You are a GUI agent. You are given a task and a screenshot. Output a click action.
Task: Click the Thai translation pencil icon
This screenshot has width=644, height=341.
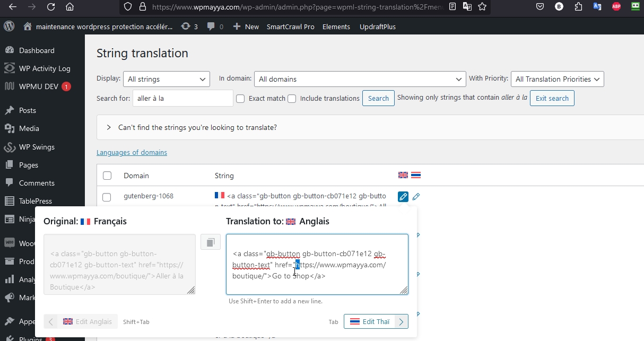[x=416, y=197]
